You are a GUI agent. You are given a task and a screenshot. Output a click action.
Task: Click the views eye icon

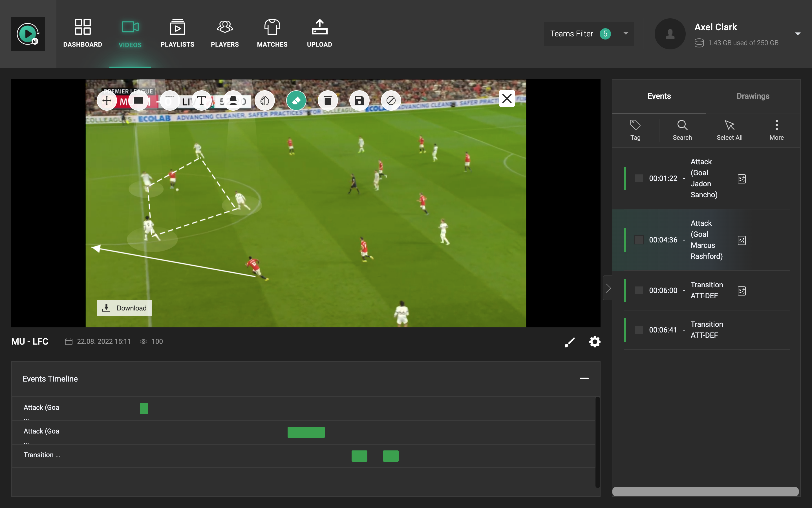click(x=143, y=341)
